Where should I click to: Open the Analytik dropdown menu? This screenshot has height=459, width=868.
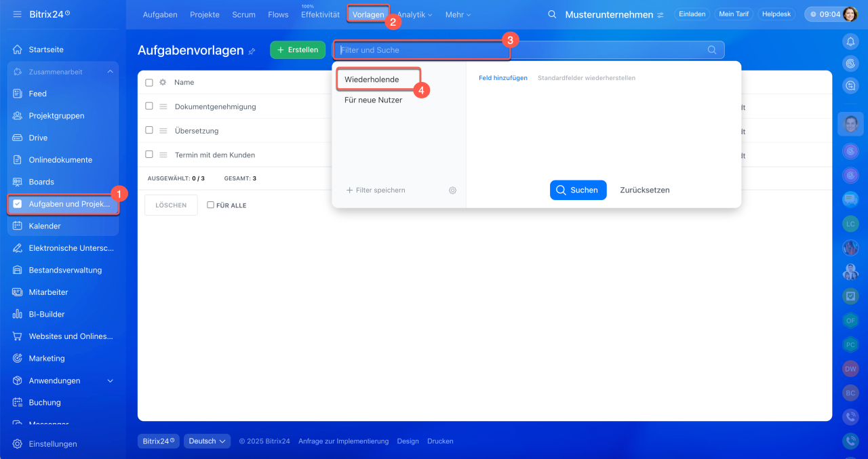tap(414, 15)
